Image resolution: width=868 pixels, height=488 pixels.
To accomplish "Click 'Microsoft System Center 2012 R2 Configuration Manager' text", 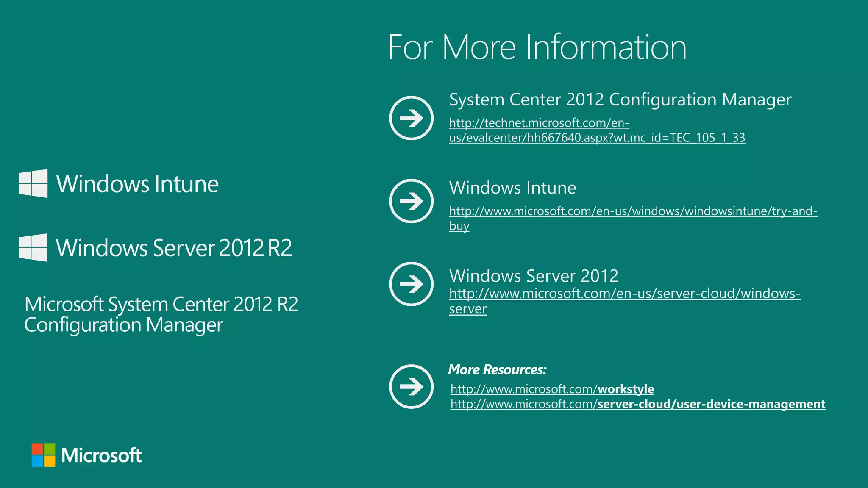I will [x=161, y=315].
